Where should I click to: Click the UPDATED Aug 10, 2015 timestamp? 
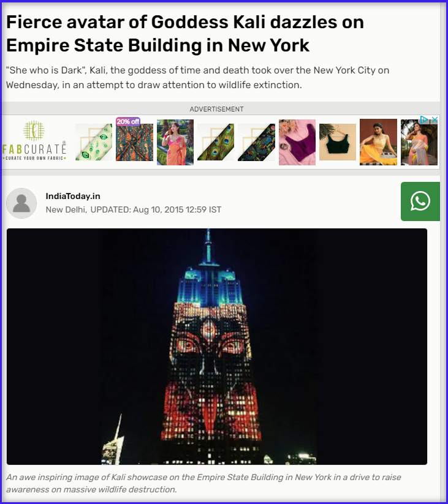pyautogui.click(x=156, y=209)
